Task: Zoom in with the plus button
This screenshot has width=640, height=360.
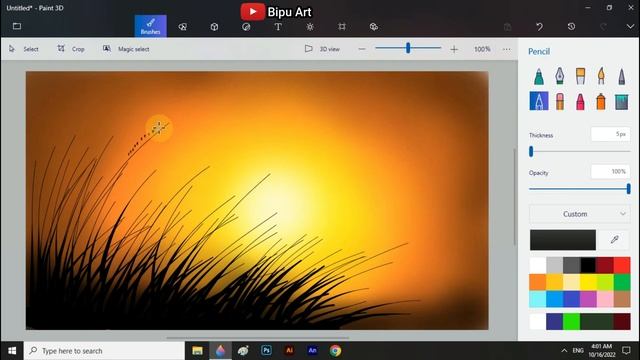Action: pyautogui.click(x=454, y=49)
